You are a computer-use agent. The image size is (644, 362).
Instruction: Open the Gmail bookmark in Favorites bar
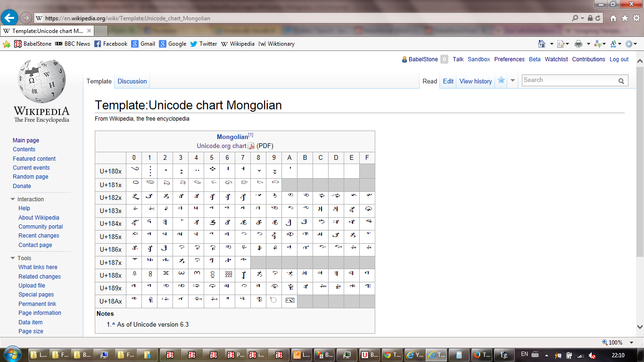pyautogui.click(x=143, y=44)
